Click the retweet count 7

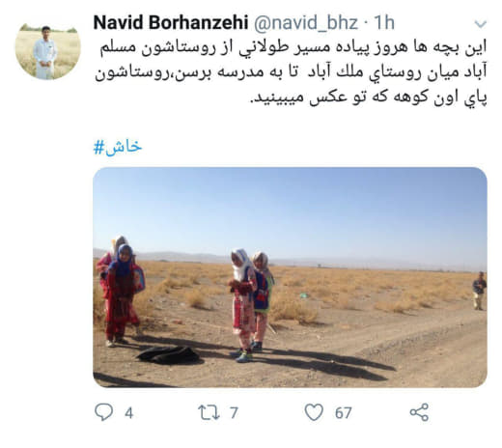(234, 413)
